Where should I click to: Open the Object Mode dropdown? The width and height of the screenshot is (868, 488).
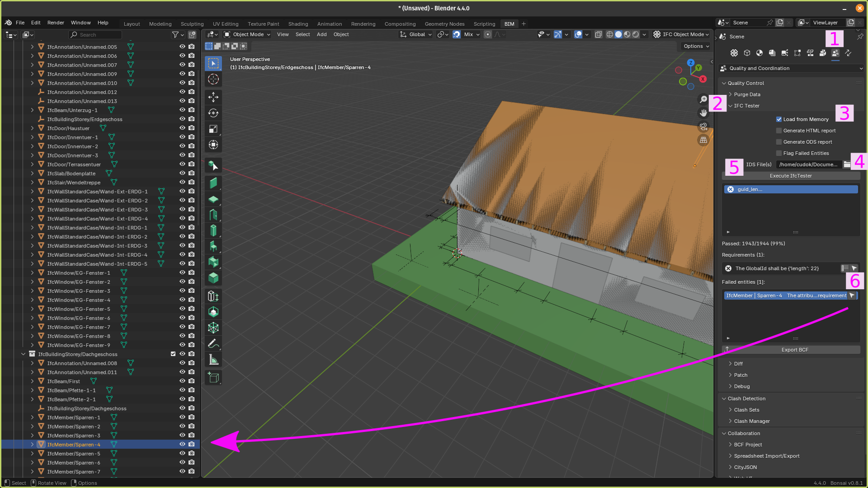[248, 34]
